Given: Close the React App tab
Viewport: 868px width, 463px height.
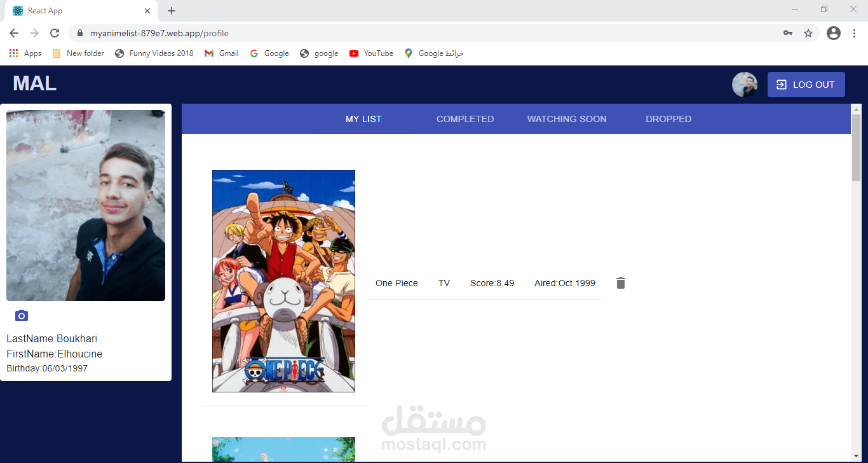Looking at the screenshot, I should pos(147,11).
